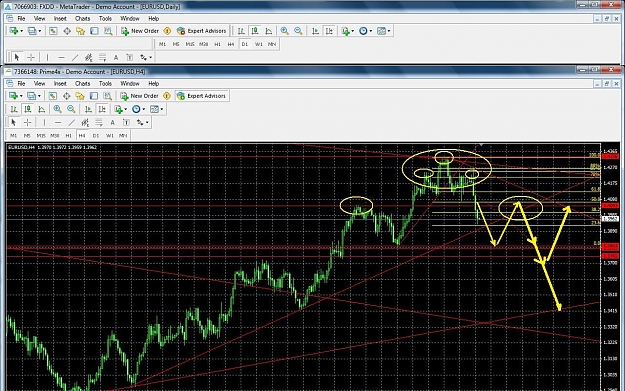Toggle Expert Advisors in the Prime4x window
Image resolution: width=625 pixels, height=391 pixels.
click(202, 96)
